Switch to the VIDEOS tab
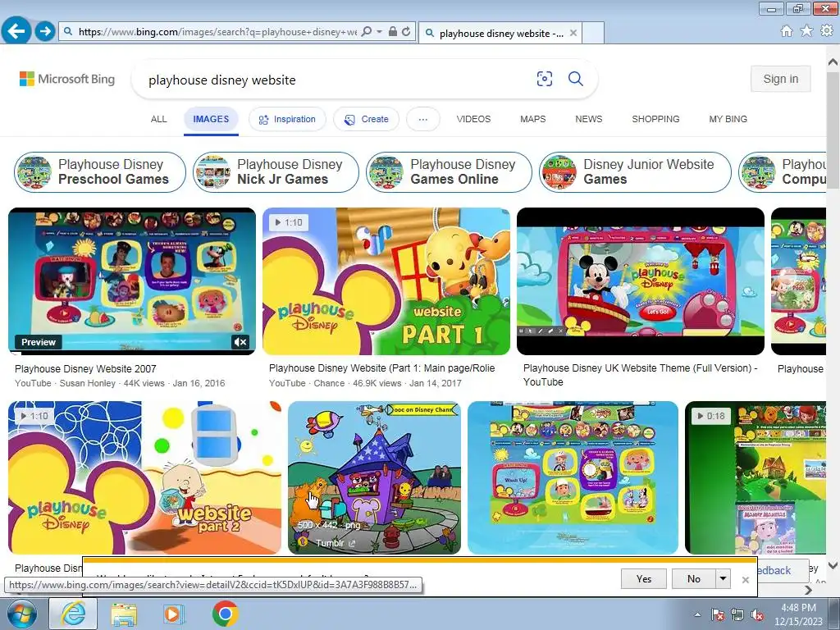840x630 pixels. click(473, 119)
